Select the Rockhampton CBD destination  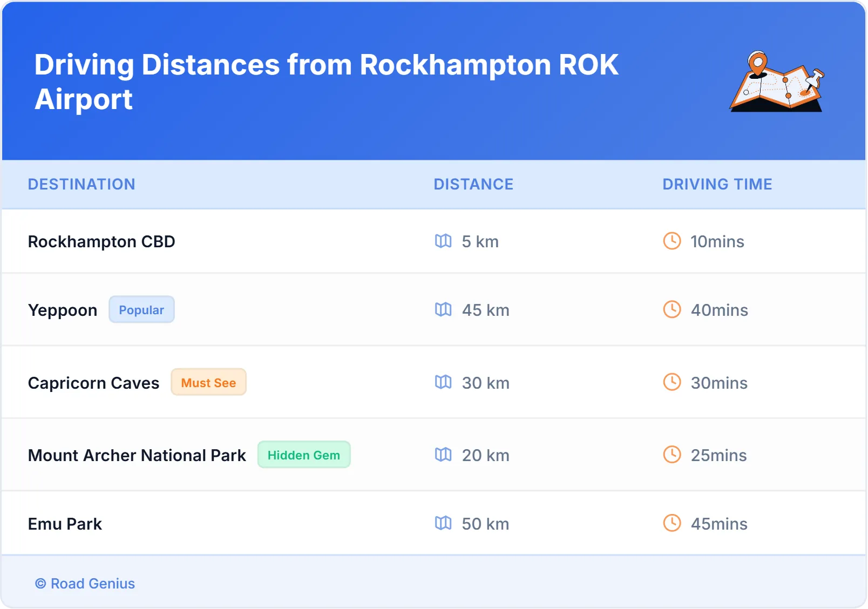tap(101, 241)
